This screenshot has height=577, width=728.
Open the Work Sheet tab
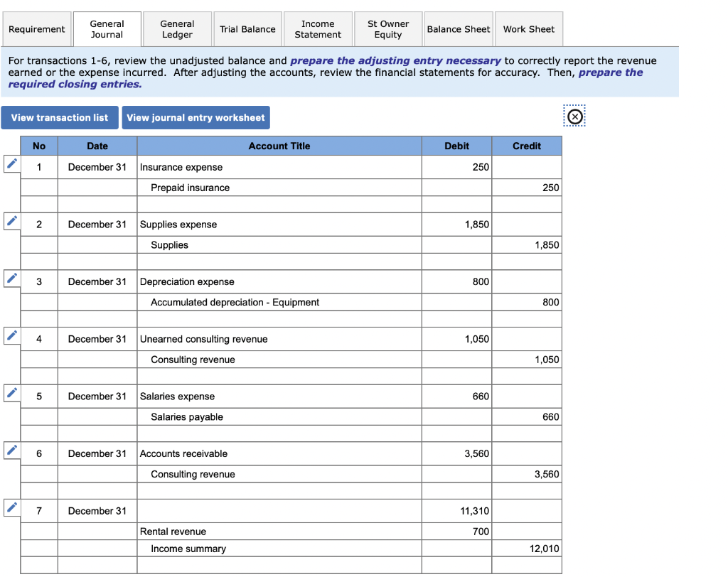tap(529, 28)
